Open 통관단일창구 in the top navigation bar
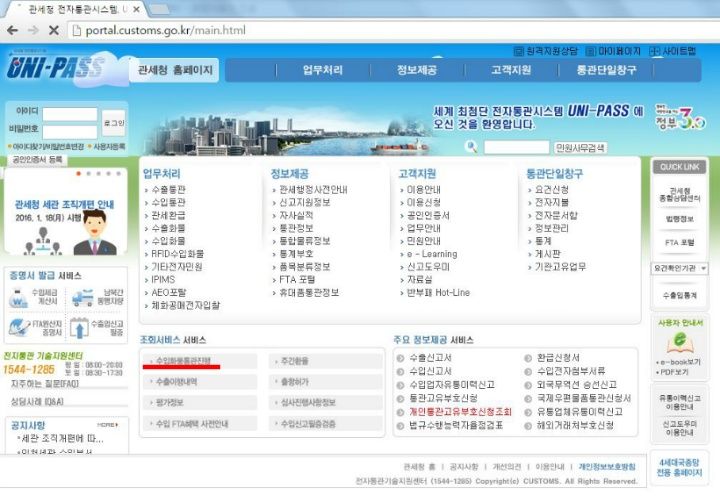 click(x=606, y=70)
